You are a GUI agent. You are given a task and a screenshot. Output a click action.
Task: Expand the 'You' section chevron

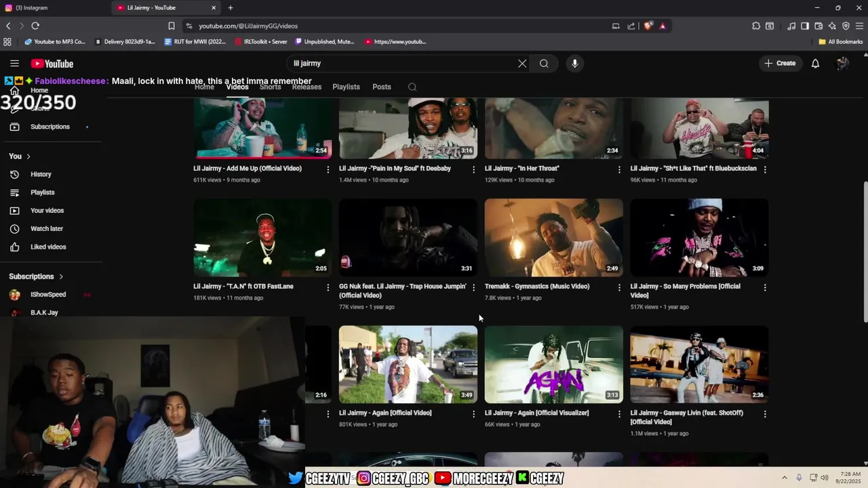click(x=28, y=157)
